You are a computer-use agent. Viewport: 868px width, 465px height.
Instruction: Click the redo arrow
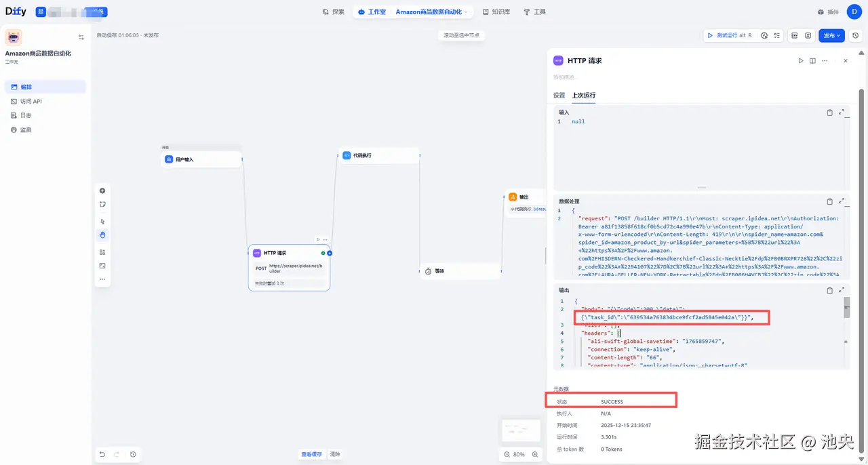[117, 454]
